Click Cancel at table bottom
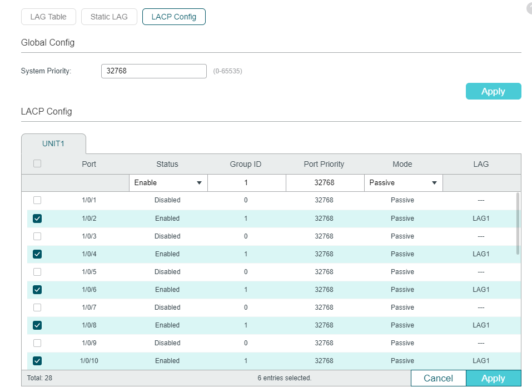The width and height of the screenshot is (532, 392). pyautogui.click(x=439, y=378)
